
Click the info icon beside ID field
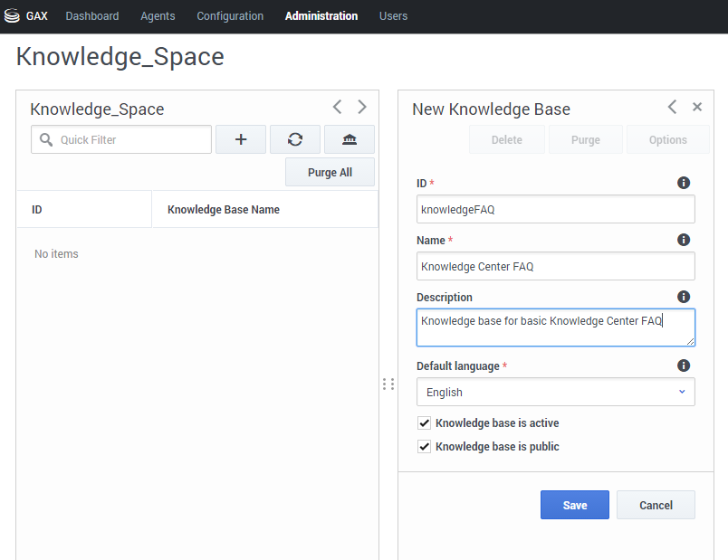tap(684, 183)
